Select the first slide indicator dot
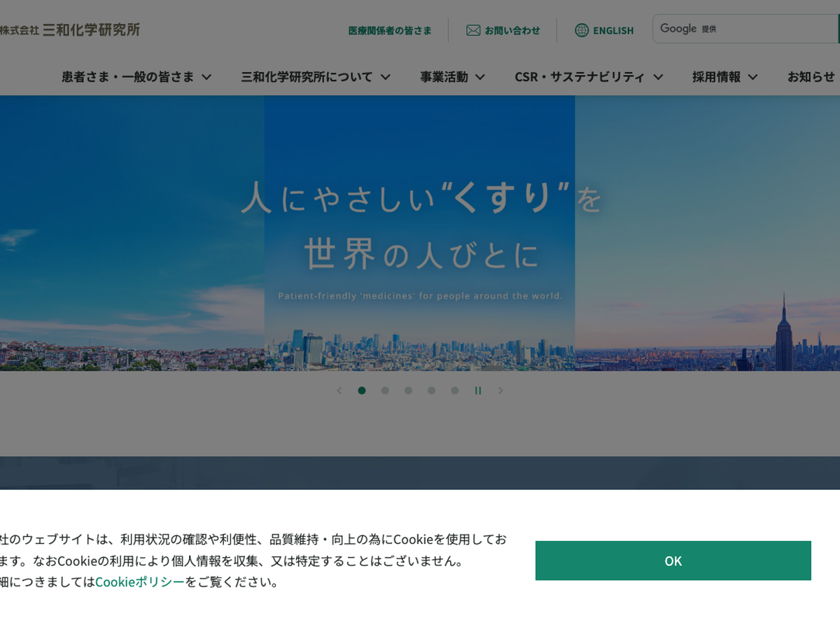 (362, 391)
